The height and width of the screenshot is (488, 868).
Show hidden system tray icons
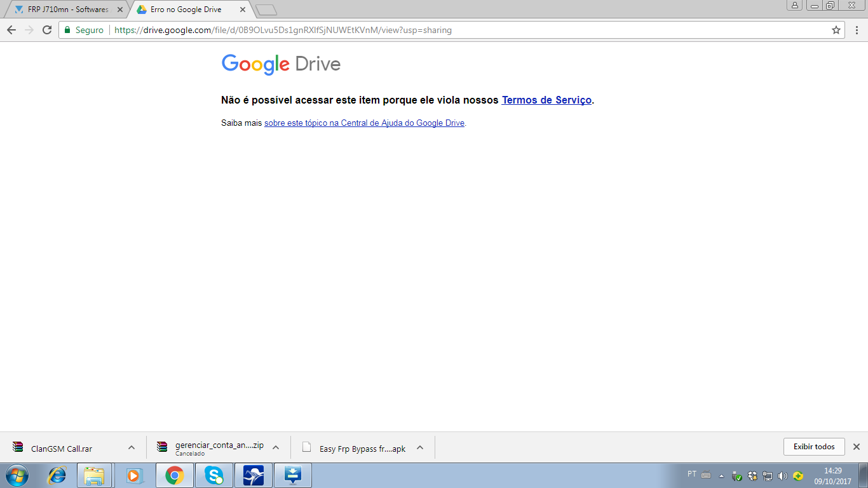coord(721,476)
